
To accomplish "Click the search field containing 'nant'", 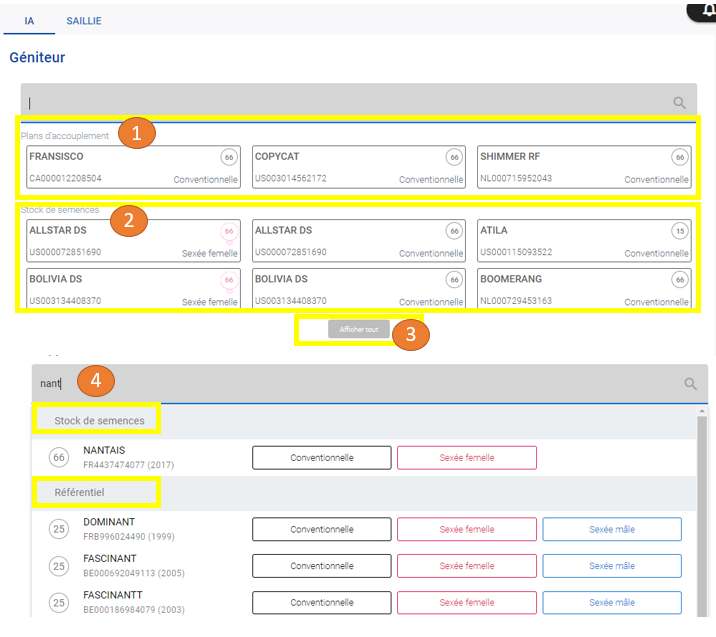I will [x=369, y=384].
